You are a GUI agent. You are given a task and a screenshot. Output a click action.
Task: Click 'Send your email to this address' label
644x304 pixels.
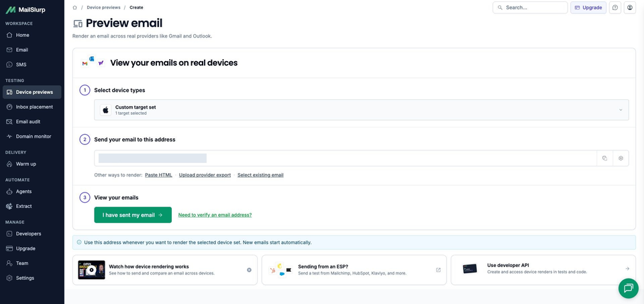click(x=135, y=140)
